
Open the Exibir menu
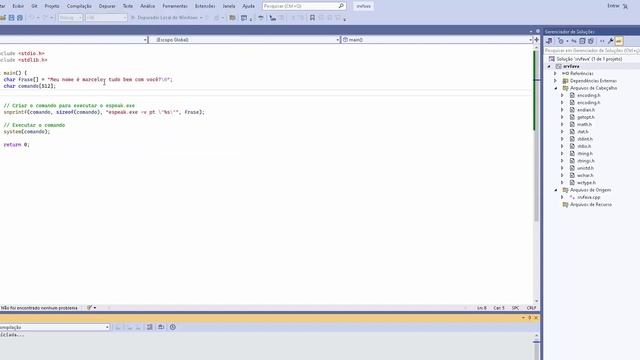click(18, 6)
